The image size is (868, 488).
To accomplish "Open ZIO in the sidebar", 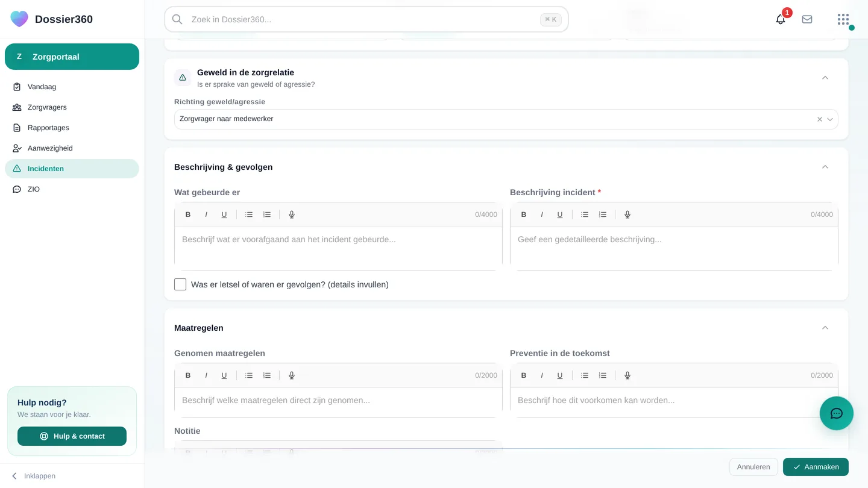I will (x=72, y=189).
